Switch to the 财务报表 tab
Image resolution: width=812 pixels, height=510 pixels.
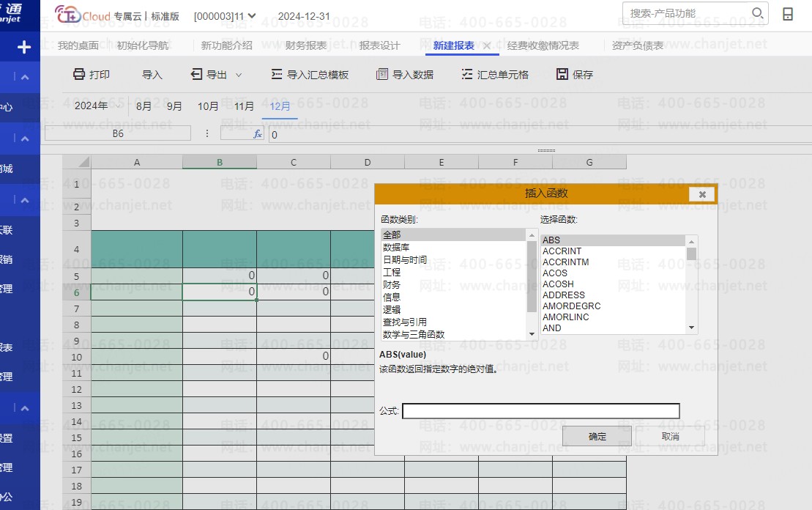(x=306, y=45)
